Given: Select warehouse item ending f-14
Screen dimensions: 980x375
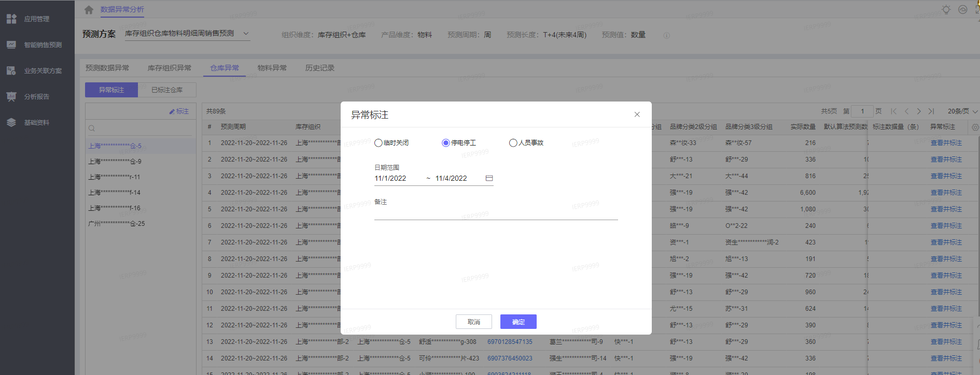Looking at the screenshot, I should click(141, 193).
